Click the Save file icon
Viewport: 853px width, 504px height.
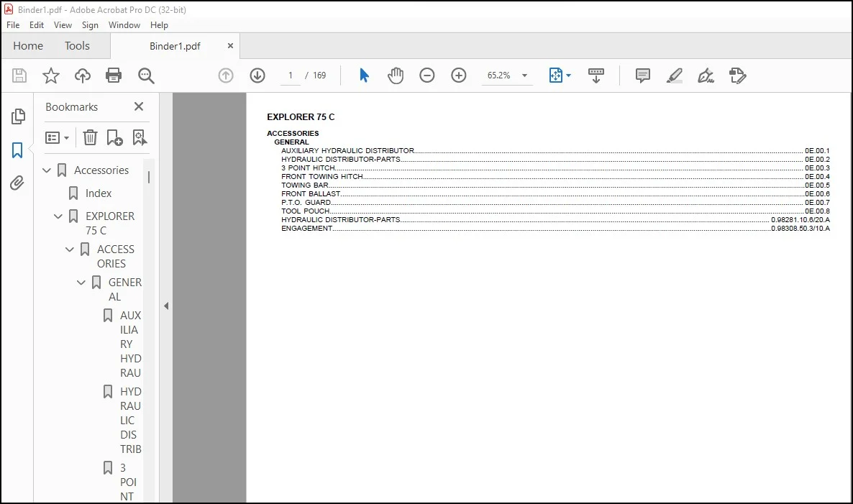19,75
